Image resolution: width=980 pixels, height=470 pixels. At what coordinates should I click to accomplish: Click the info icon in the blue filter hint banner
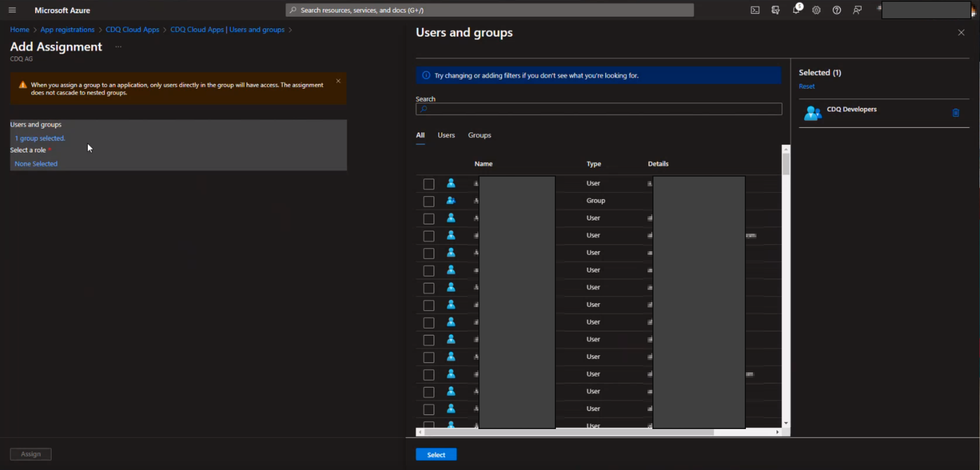click(x=426, y=75)
